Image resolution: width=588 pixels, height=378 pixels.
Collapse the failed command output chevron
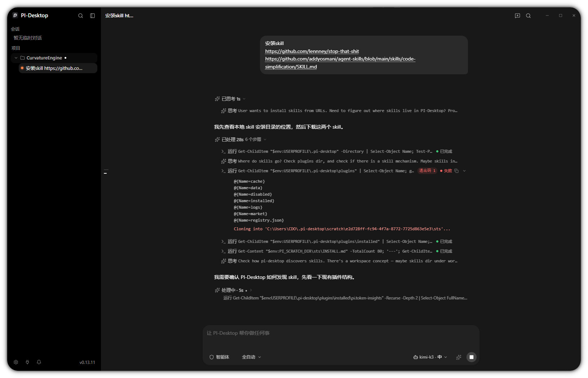tap(464, 171)
